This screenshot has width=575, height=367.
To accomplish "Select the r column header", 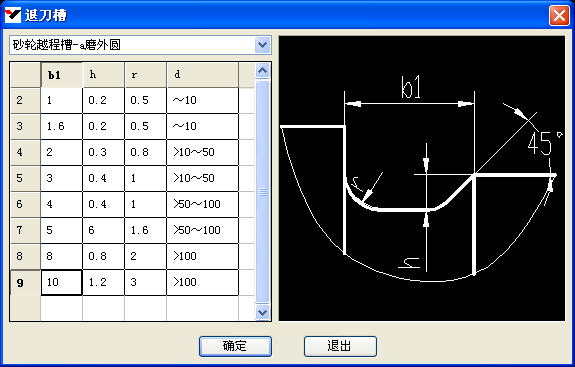I will (x=146, y=75).
